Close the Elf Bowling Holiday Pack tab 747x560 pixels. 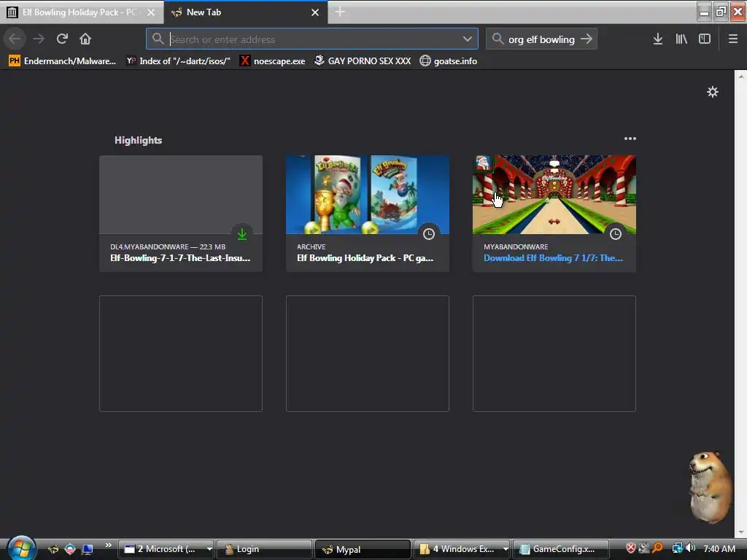point(151,12)
